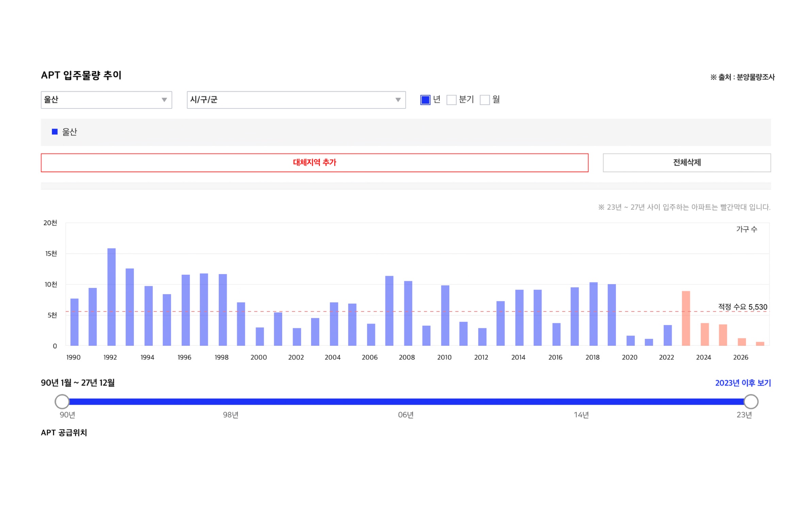This screenshot has width=812, height=507.
Task: Expand the 시/구/군 district dropdown
Action: click(x=296, y=100)
